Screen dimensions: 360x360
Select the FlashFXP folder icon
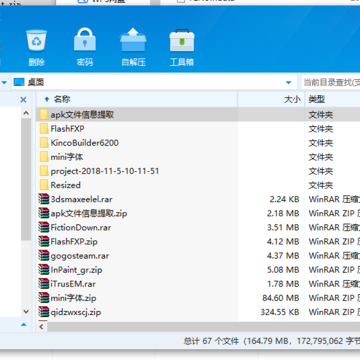(x=44, y=129)
